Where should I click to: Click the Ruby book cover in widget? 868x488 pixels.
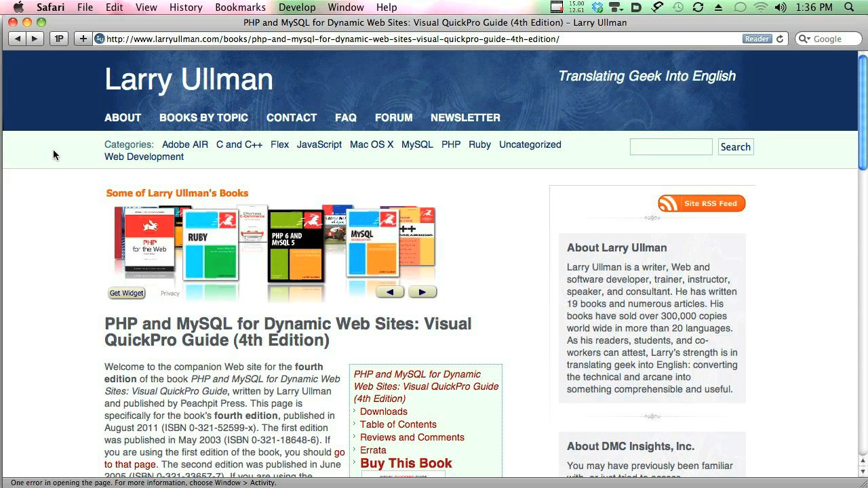coord(211,245)
